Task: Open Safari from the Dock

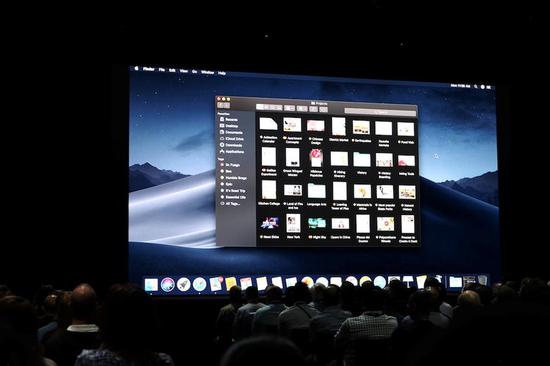Action: pyautogui.click(x=200, y=284)
